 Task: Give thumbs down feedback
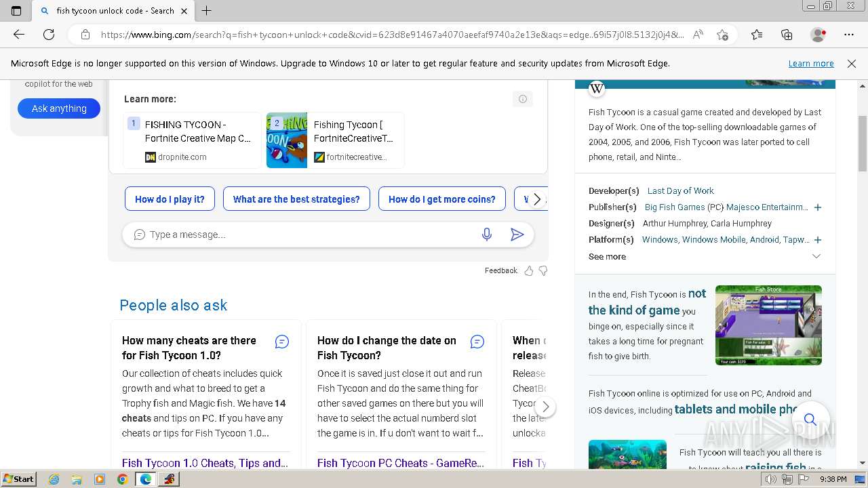pyautogui.click(x=542, y=270)
